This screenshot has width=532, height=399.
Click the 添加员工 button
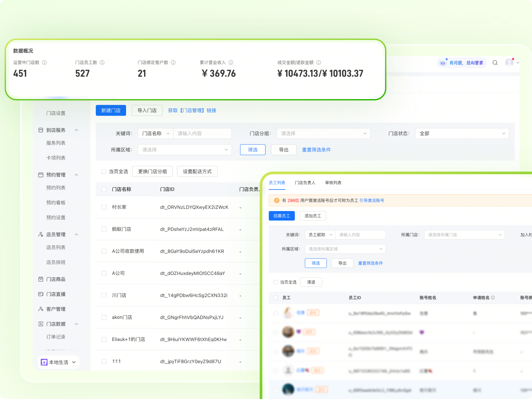pyautogui.click(x=313, y=216)
